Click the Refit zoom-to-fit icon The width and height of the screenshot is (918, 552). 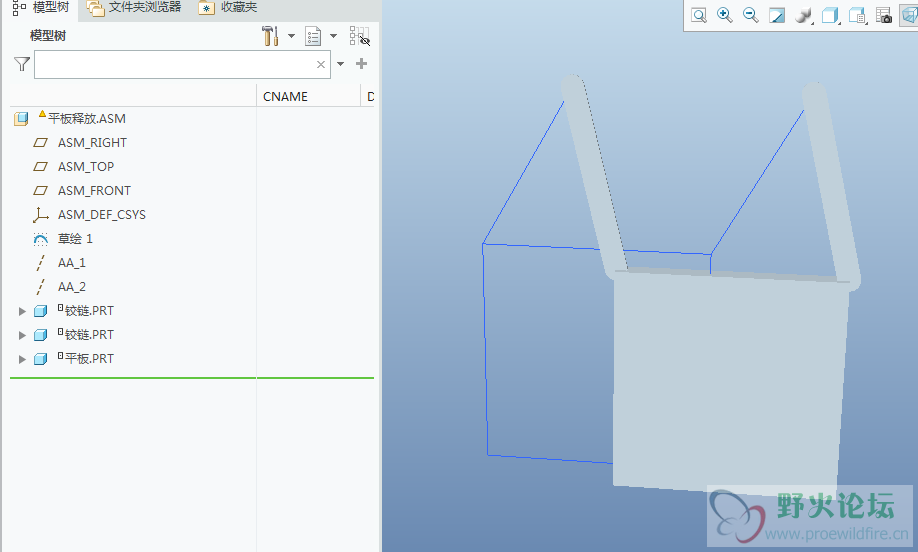[699, 15]
